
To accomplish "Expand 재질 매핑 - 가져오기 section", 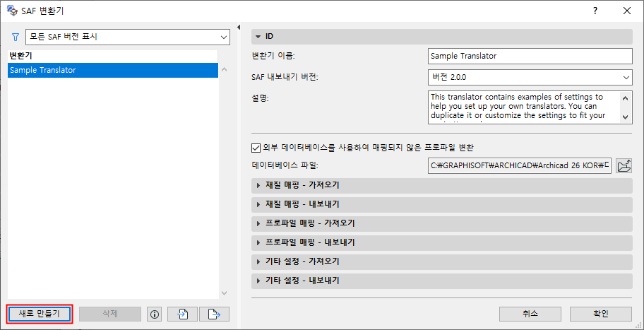I will coord(441,186).
